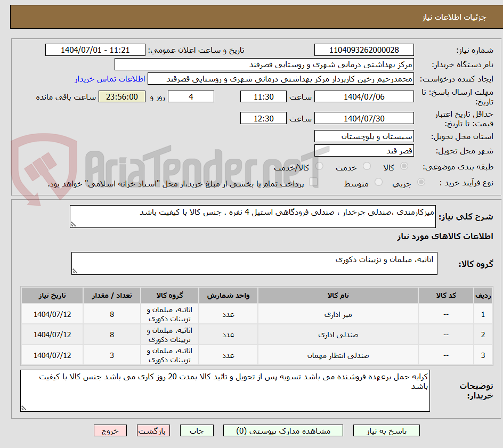This screenshot has width=503, height=448.
Task: Click the شماره نیاز number field
Action: tap(364, 50)
